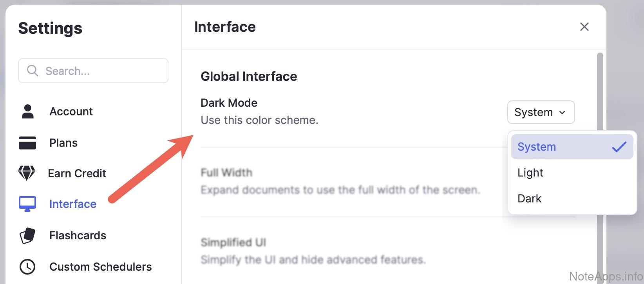Click the Account person icon
Image resolution: width=644 pixels, height=284 pixels.
tap(27, 111)
